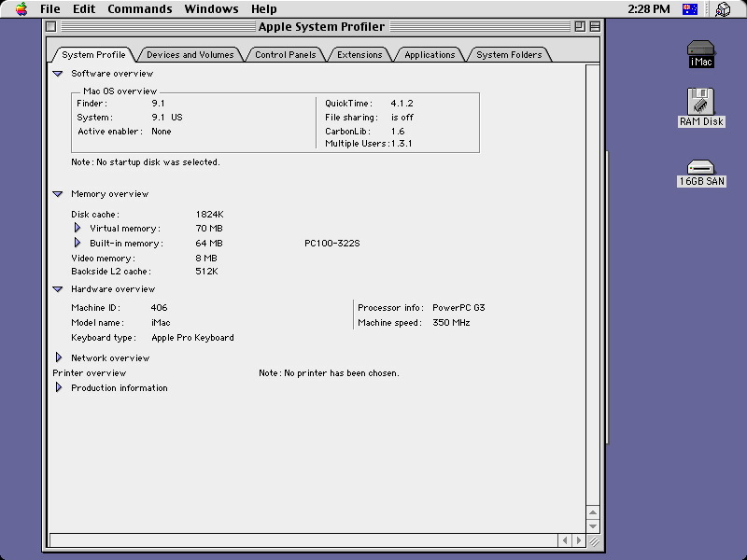Viewport: 747px width, 560px height.
Task: Open the Application menu icon in menu bar
Action: 723,9
